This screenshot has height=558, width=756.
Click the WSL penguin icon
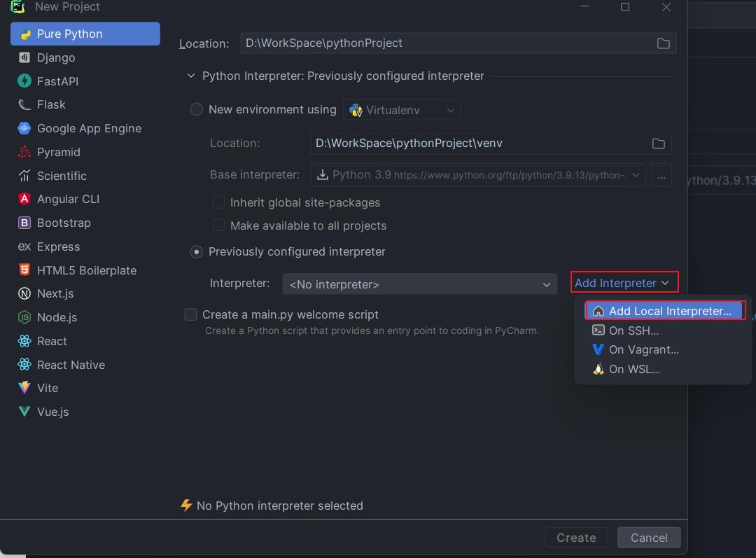click(x=598, y=369)
